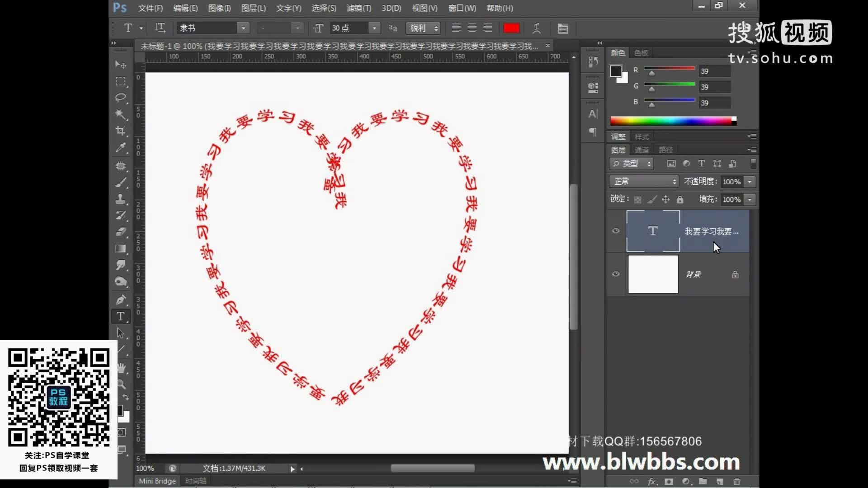
Task: Click the center text alignment icon
Action: coord(472,28)
